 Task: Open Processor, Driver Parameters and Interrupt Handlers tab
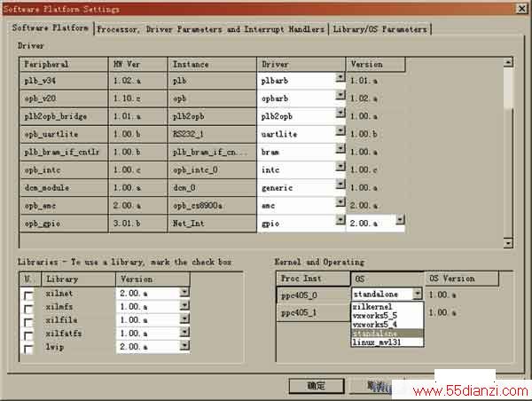click(x=211, y=29)
